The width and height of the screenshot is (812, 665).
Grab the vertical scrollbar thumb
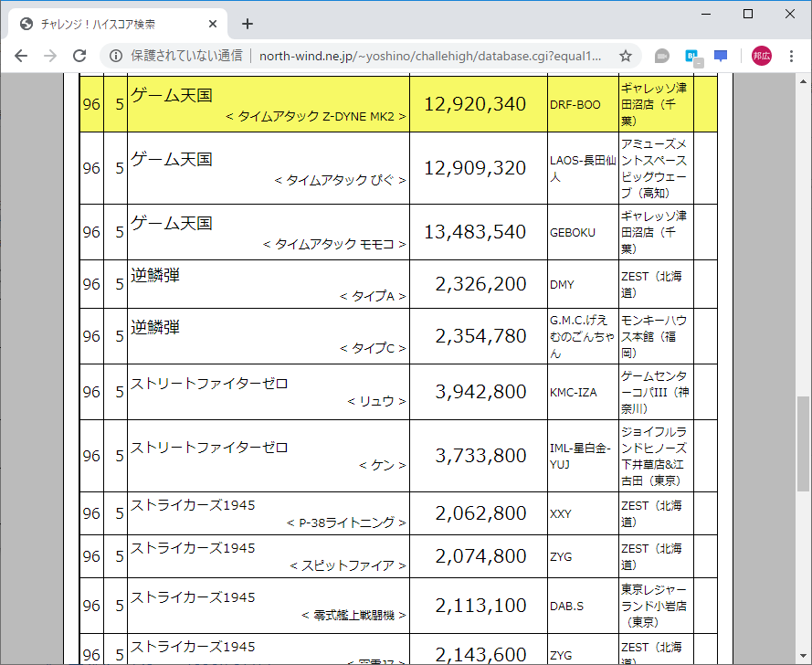803,444
